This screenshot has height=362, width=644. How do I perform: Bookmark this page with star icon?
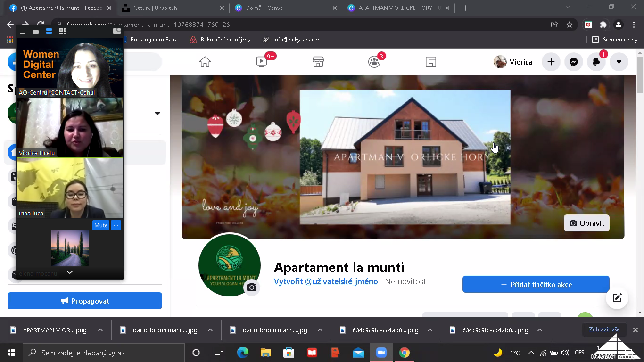click(x=570, y=25)
